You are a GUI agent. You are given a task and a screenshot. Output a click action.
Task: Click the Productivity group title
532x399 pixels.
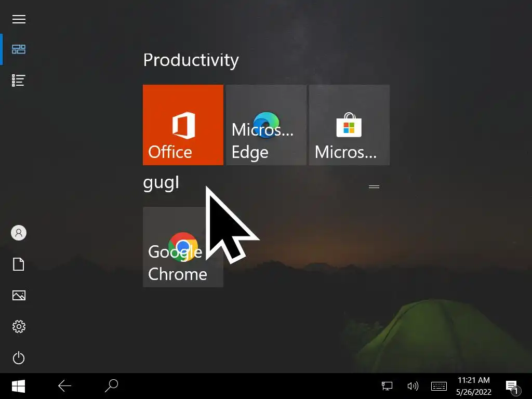[x=191, y=60]
